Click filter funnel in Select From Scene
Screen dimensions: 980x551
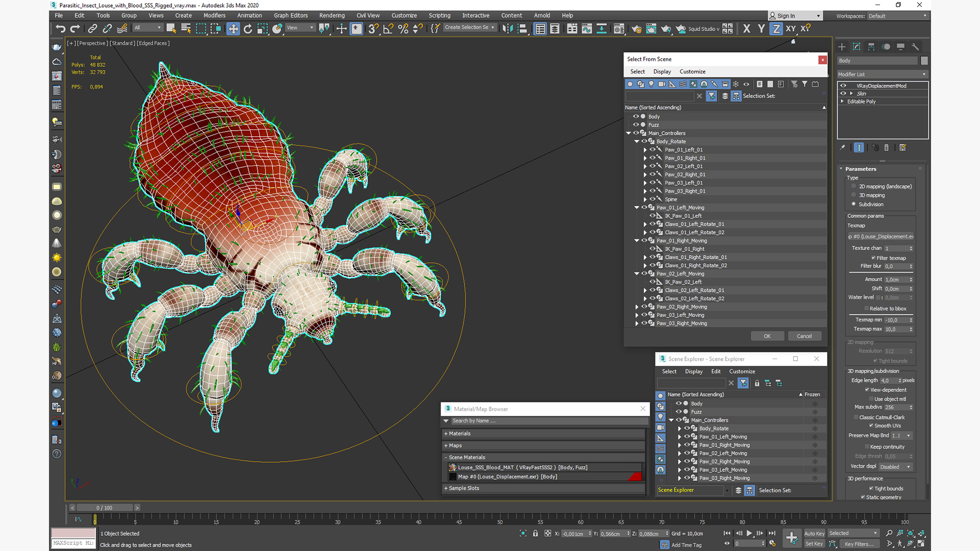point(712,96)
